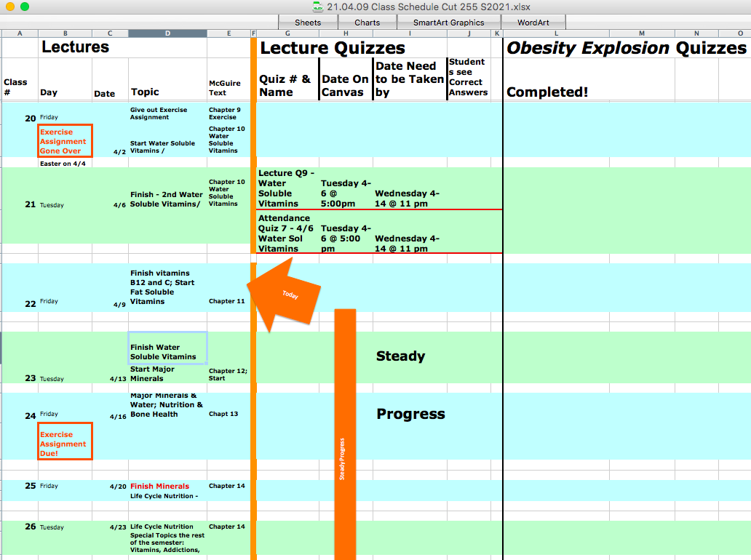Viewport: 751px width, 560px height.
Task: Click the Completed! cell
Action: coord(547,92)
